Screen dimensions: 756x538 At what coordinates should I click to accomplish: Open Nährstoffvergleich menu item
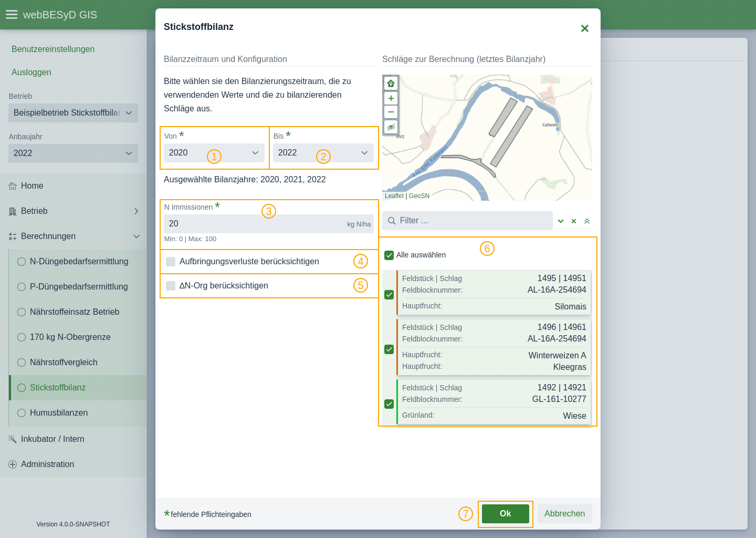click(x=78, y=363)
